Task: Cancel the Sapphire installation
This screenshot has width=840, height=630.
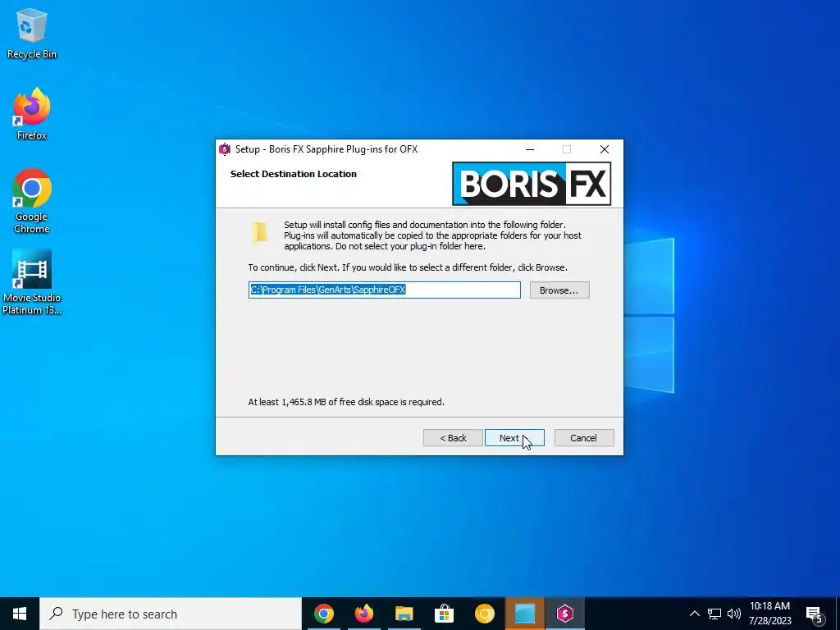Action: [584, 438]
